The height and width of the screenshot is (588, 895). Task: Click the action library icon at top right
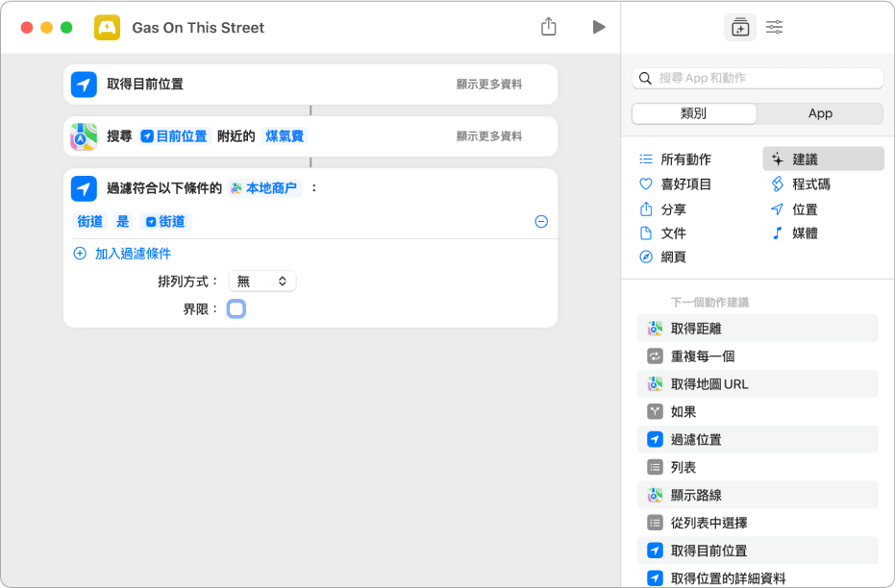(740, 28)
